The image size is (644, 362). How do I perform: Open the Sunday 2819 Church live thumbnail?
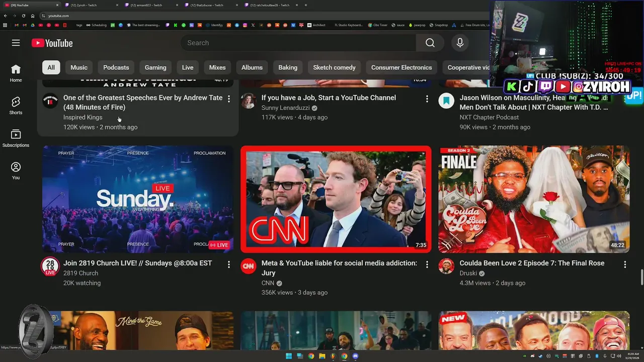(x=138, y=199)
